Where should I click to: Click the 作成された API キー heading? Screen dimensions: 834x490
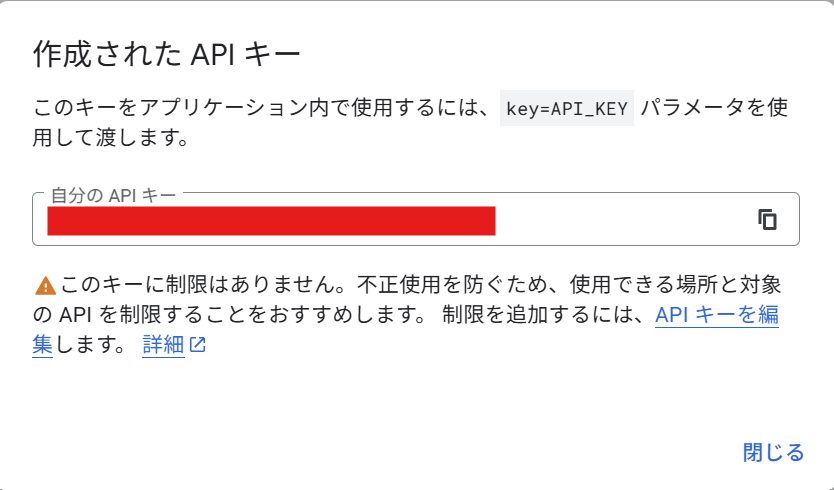click(x=167, y=54)
